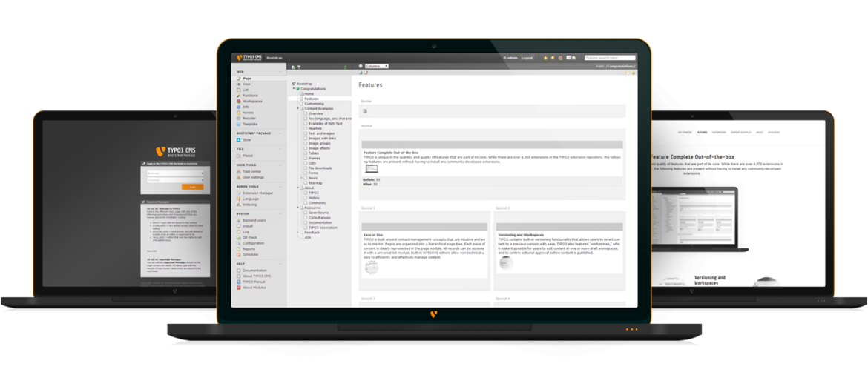Screen dimensions: 868x378
Task: Collapse the Content Examples tree node
Action: [x=297, y=108]
